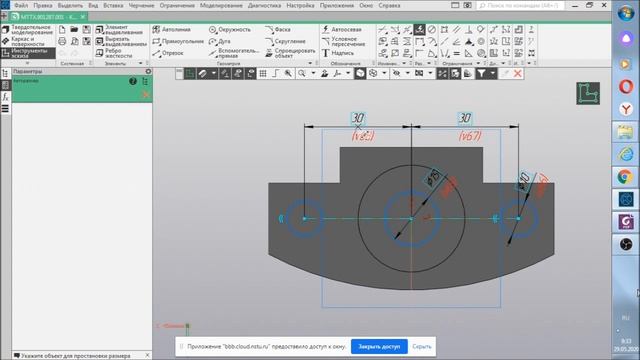Viewport: 640px width, 360px height.
Task: Open a file via folder icon
Action: [74, 29]
